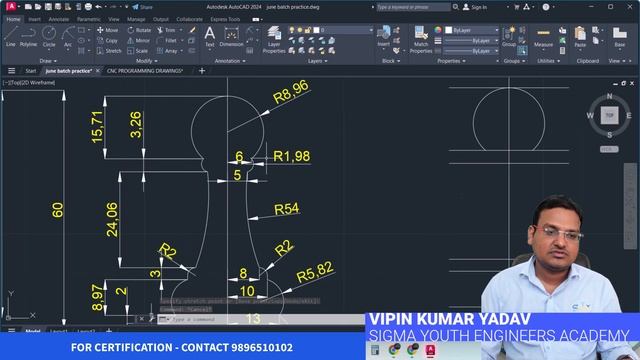Expand the Annotation panel
640x360 pixels.
coord(230,61)
